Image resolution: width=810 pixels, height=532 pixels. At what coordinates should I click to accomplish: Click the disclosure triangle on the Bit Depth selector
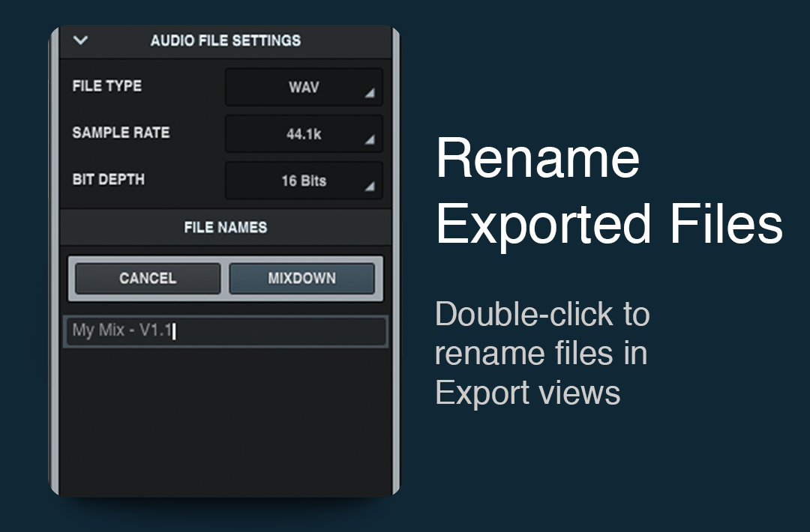pos(370,185)
